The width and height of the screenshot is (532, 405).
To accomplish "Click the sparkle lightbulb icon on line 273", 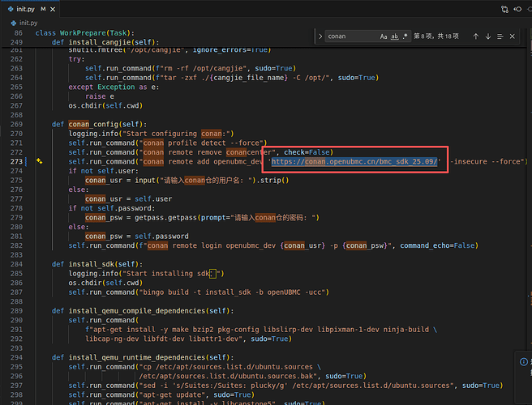I will tap(39, 161).
